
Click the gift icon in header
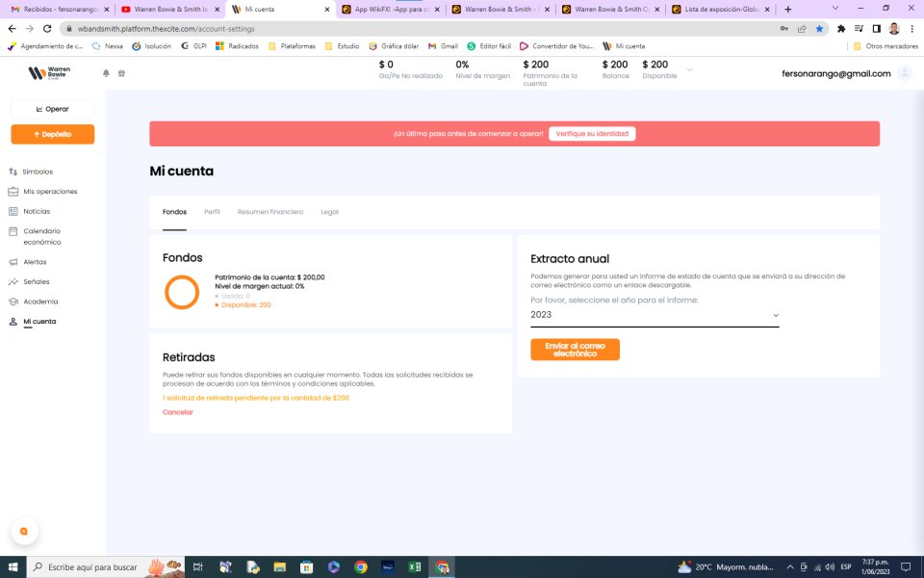[x=121, y=73]
